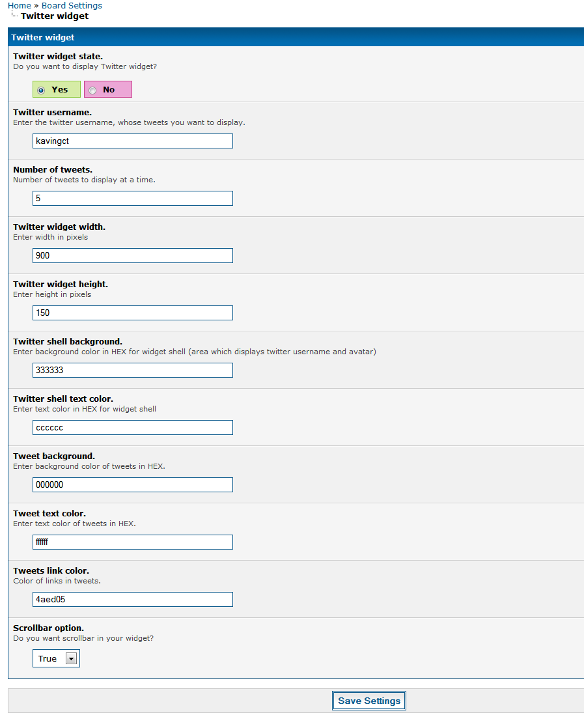
Task: Click the Tweet background color field
Action: (x=133, y=484)
